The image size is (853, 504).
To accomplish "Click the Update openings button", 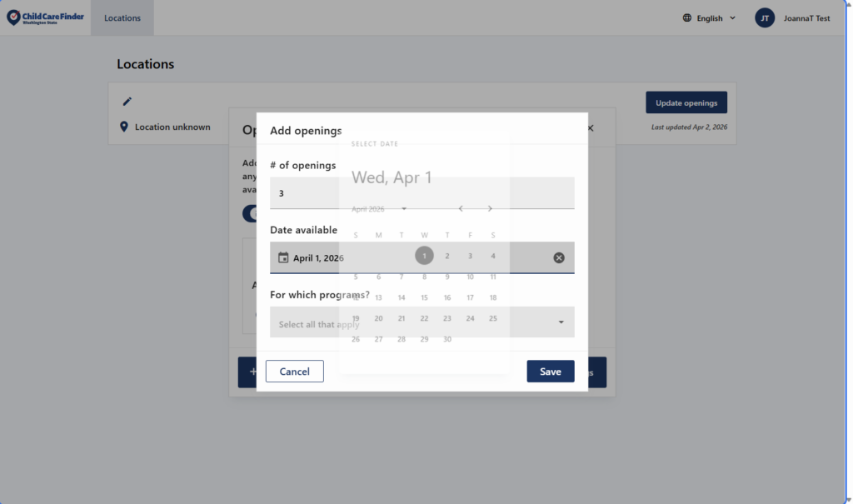I will coord(686,102).
